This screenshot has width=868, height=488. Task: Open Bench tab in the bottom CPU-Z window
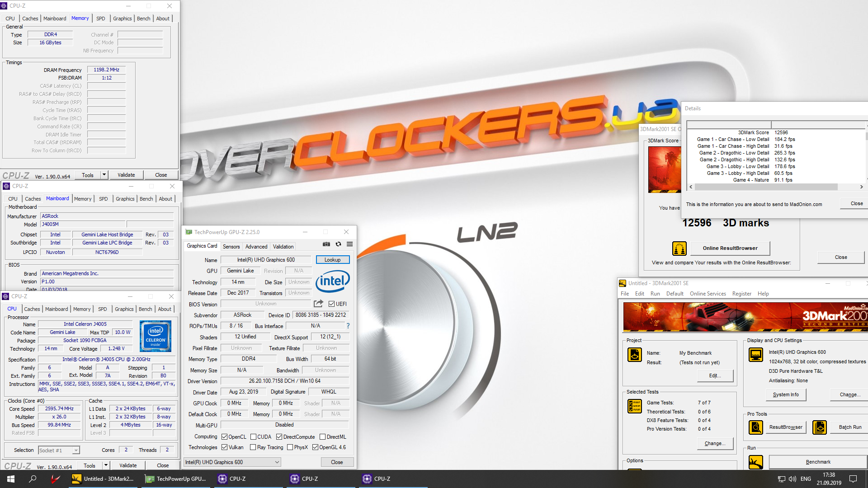click(x=145, y=309)
